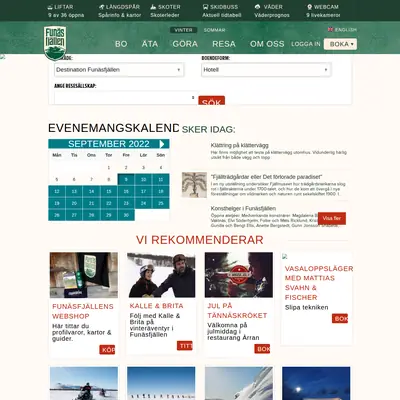Open Vasaloppsläger med Mattias Svahn heading
Image resolution: width=400 pixels, height=400 pixels.
(x=318, y=283)
